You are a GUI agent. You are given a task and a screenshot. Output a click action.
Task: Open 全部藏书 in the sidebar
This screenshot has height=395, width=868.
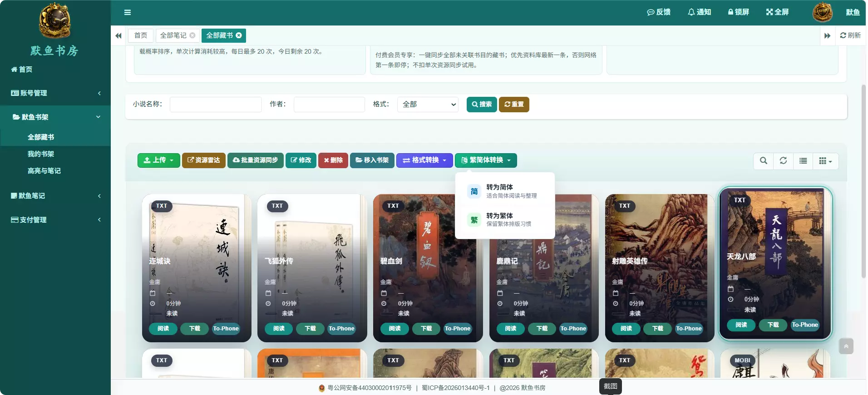tap(55, 137)
